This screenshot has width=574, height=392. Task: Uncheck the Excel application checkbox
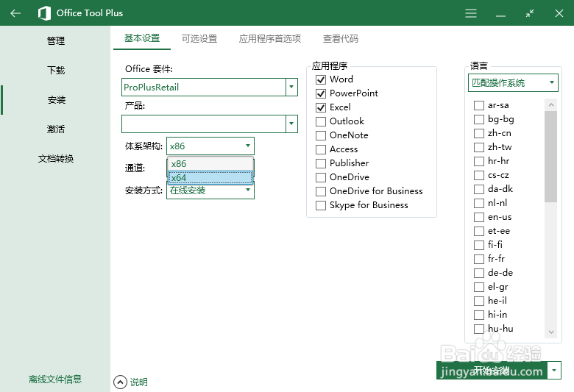pyautogui.click(x=321, y=107)
